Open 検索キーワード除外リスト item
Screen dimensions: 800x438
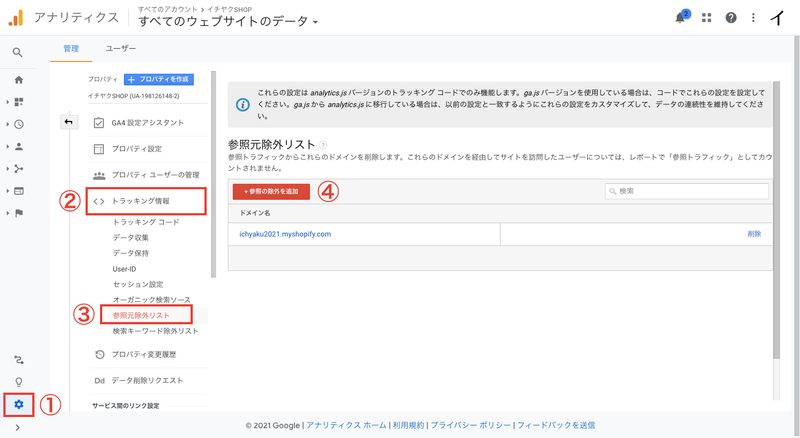coord(155,331)
